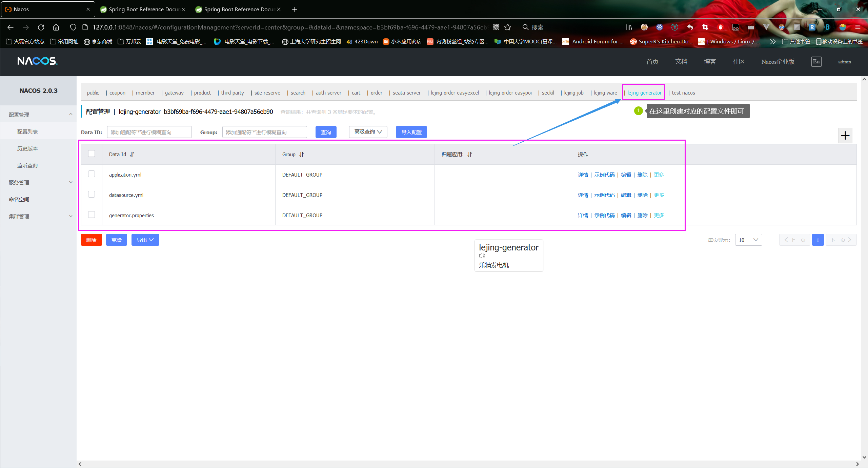Image resolution: width=868 pixels, height=468 pixels.
Task: Focus the Data ID search input field
Action: point(149,132)
